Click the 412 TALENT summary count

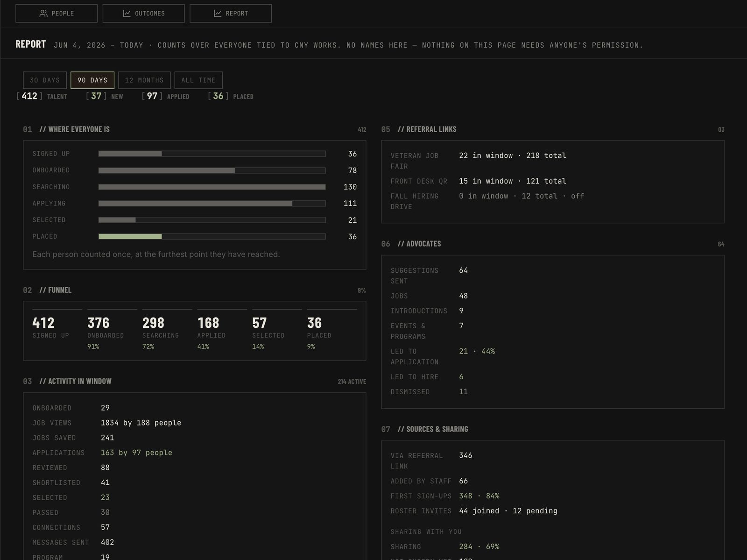click(42, 96)
